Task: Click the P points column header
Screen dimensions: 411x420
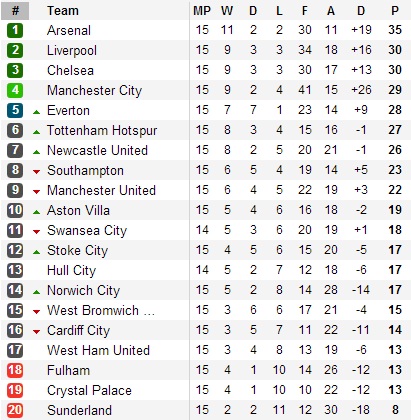Action: click(395, 11)
